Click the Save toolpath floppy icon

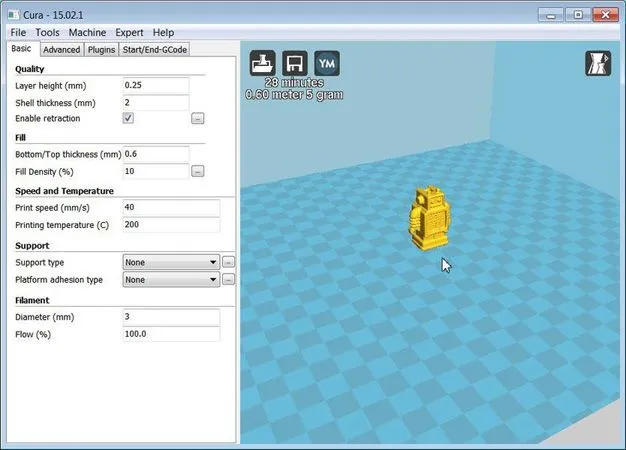(295, 63)
